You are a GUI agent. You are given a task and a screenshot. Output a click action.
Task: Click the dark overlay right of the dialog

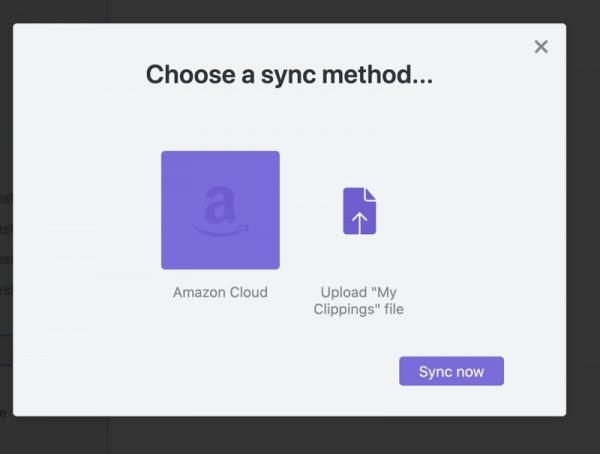583,218
